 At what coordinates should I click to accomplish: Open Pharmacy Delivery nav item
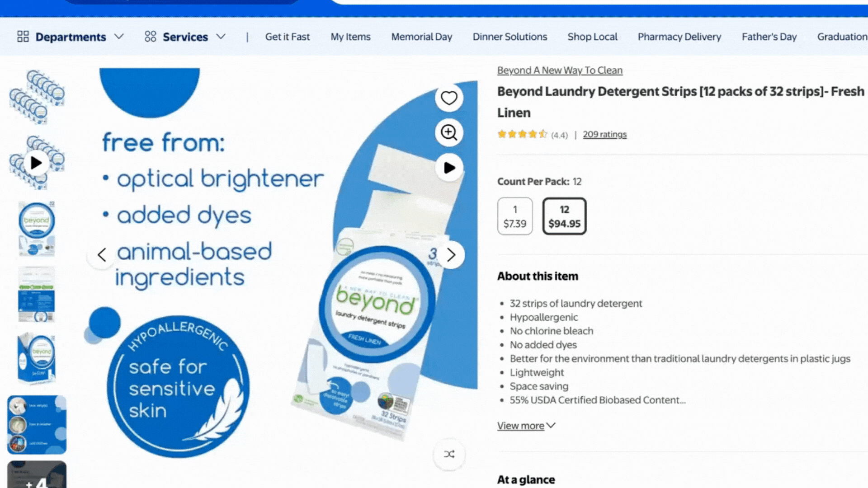pyautogui.click(x=679, y=37)
